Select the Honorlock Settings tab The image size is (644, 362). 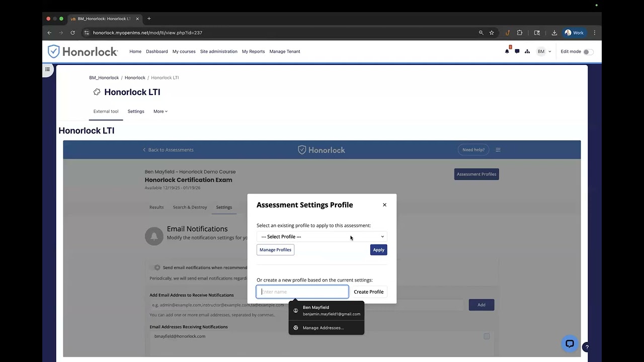[224, 207]
